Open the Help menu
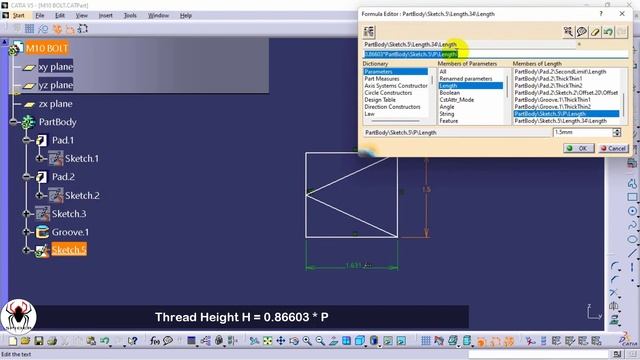 click(186, 16)
